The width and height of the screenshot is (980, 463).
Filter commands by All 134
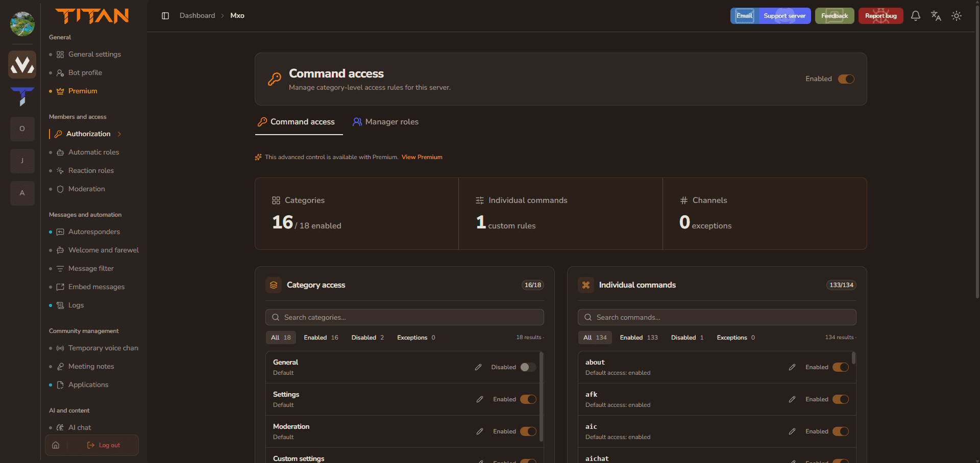595,338
